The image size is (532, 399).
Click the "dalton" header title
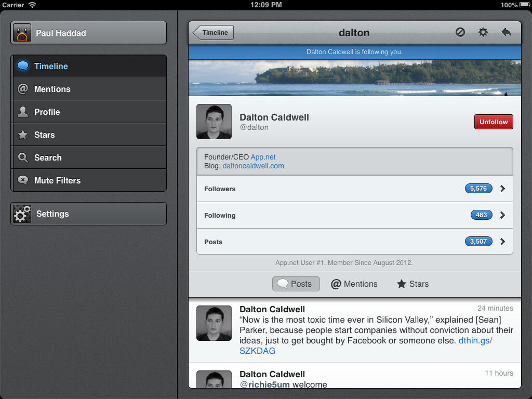354,33
